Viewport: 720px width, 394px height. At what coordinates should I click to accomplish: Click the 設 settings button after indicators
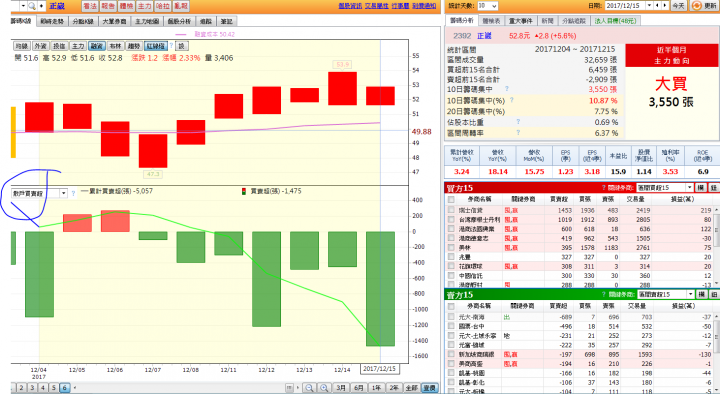coord(181,46)
